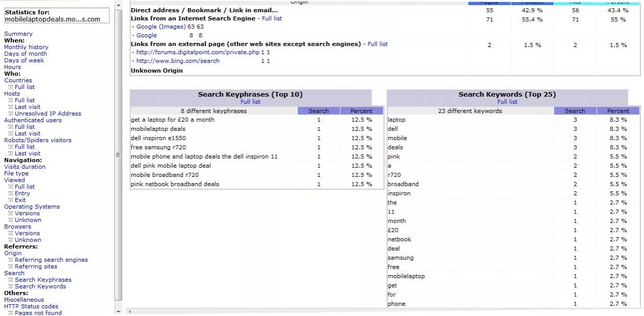Click the sidebar scrollbar down arrow

(119, 311)
